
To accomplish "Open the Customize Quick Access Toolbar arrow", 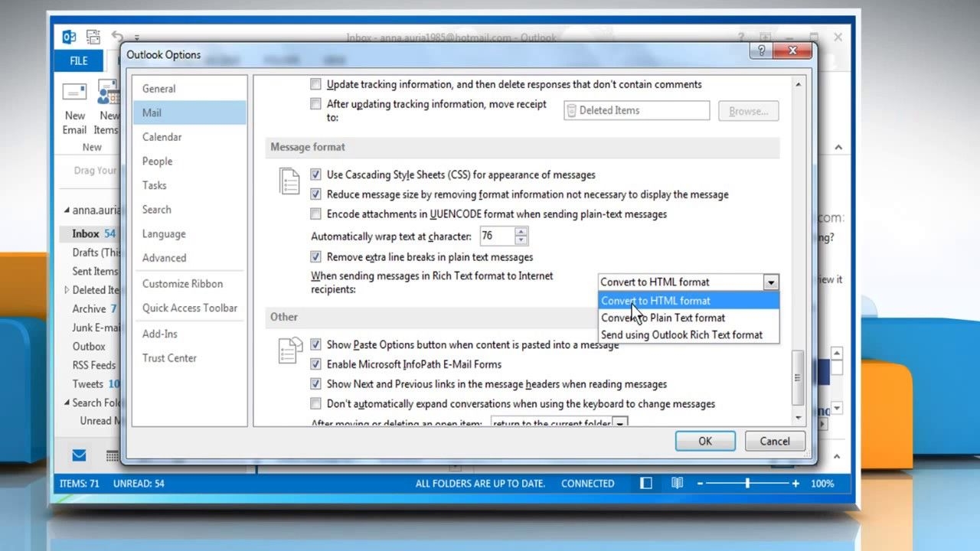I will click(x=137, y=37).
